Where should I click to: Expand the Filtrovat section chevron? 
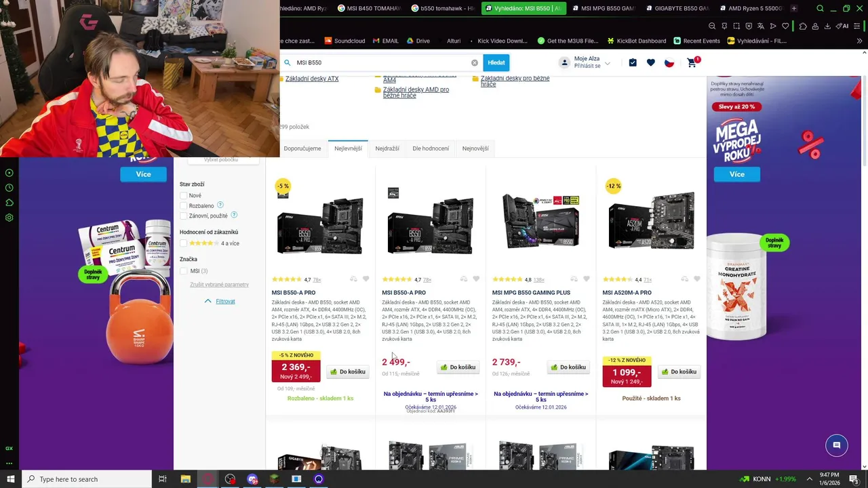tap(208, 301)
